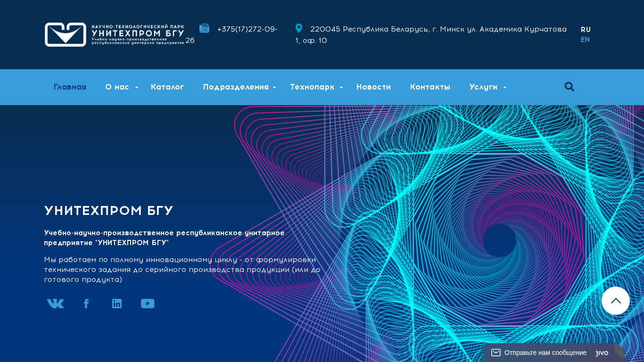Go to the Главная menu item
This screenshot has width=644, height=362.
[70, 87]
